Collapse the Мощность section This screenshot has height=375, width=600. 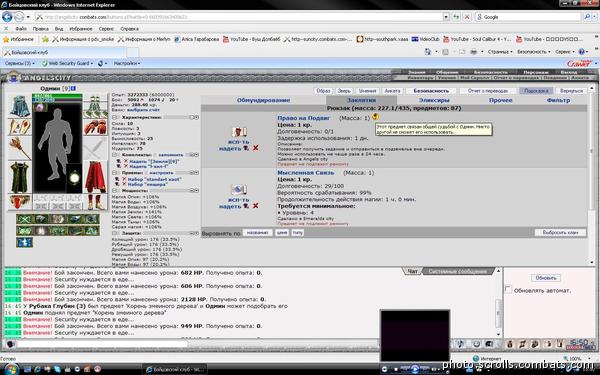pyautogui.click(x=115, y=191)
